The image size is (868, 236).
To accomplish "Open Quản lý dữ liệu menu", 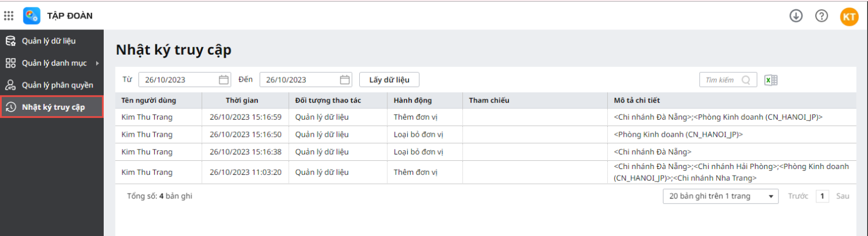I will [x=49, y=41].
